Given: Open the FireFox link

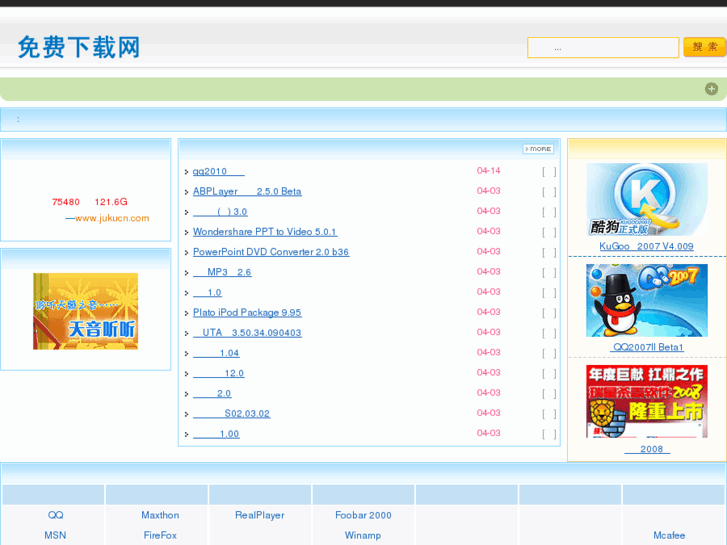Looking at the screenshot, I should click(x=160, y=535).
